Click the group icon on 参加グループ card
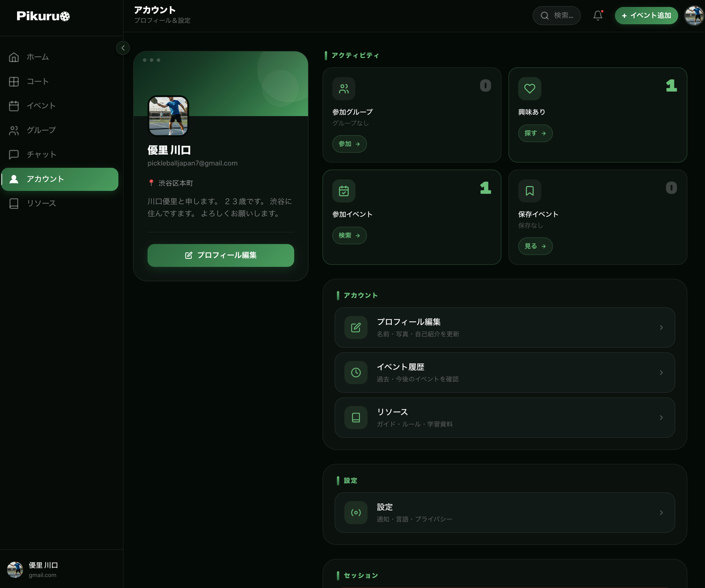 (344, 89)
